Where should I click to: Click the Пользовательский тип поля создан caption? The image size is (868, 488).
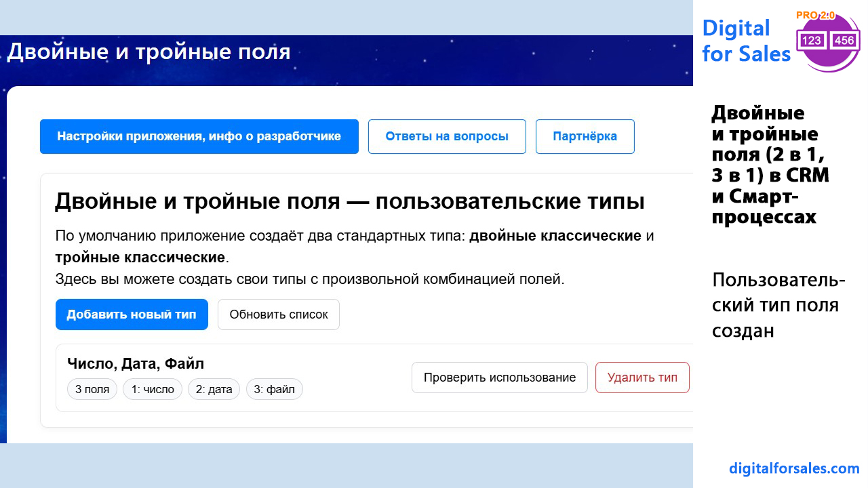pyautogui.click(x=778, y=305)
